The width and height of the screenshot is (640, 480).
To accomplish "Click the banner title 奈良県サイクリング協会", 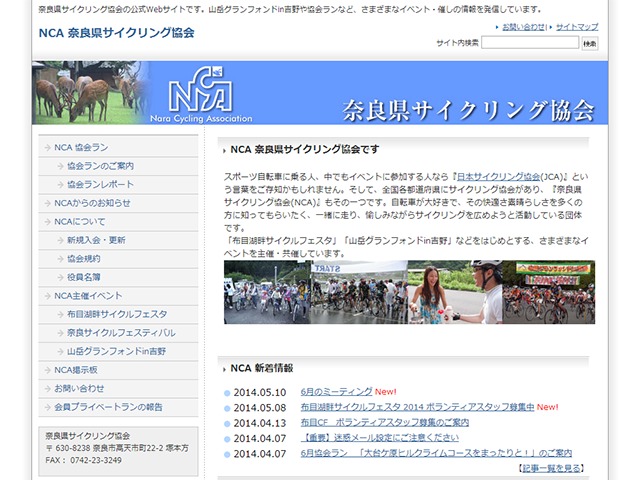I will point(468,111).
